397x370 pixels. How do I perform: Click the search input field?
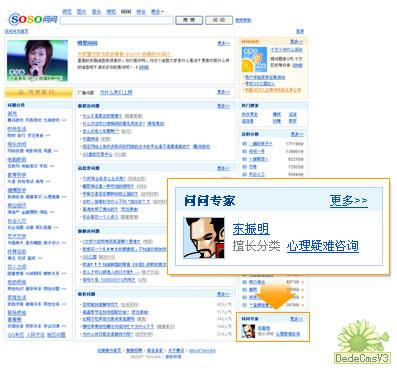tap(117, 20)
